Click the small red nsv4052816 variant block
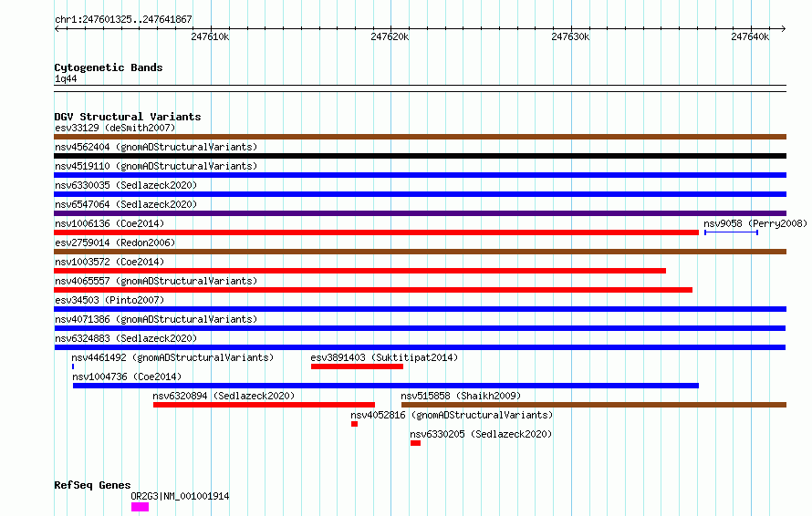The width and height of the screenshot is (812, 516). 354,424
